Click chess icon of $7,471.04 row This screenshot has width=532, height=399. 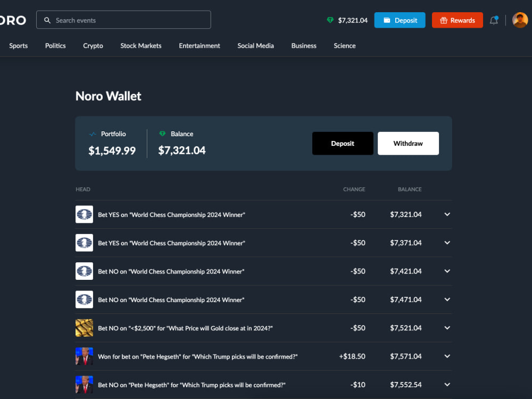pyautogui.click(x=84, y=300)
